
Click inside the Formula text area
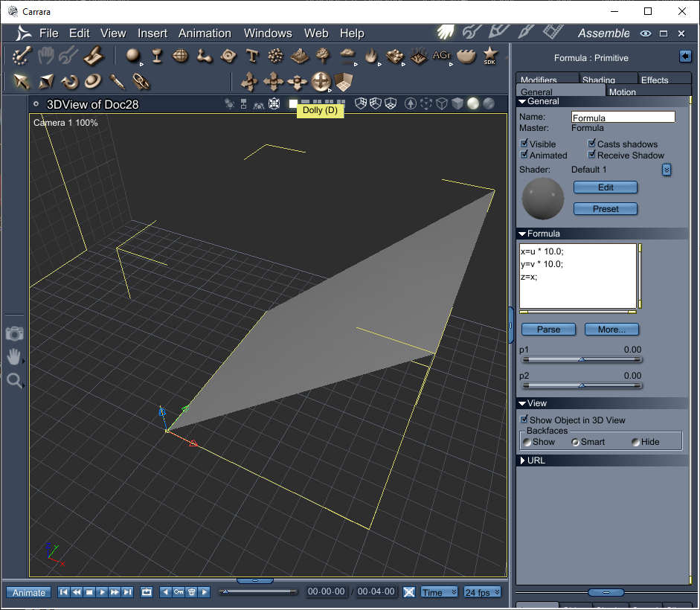[x=578, y=276]
